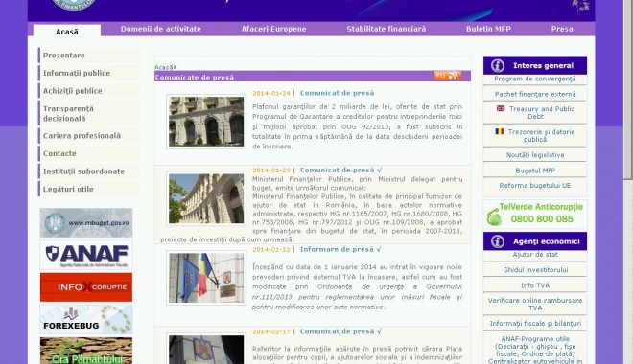Click the Acasă breadcrumb link
Screen dimensions: 633x364
165,67
